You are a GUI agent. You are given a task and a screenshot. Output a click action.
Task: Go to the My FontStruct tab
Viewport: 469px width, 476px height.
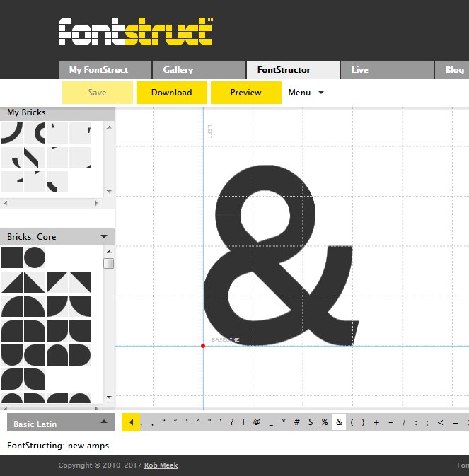[105, 70]
